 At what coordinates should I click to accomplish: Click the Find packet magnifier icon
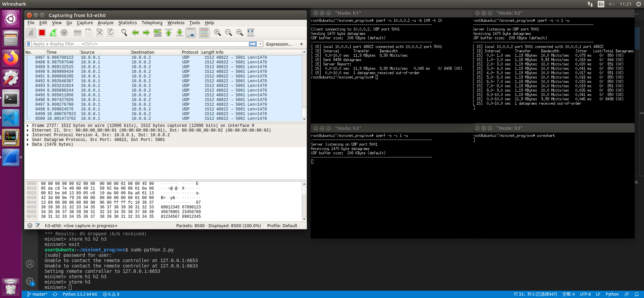pos(124,33)
